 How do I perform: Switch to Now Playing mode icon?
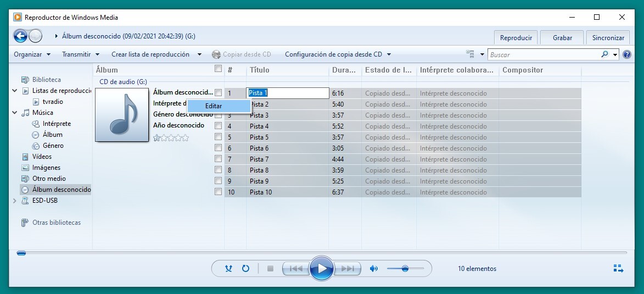[618, 269]
